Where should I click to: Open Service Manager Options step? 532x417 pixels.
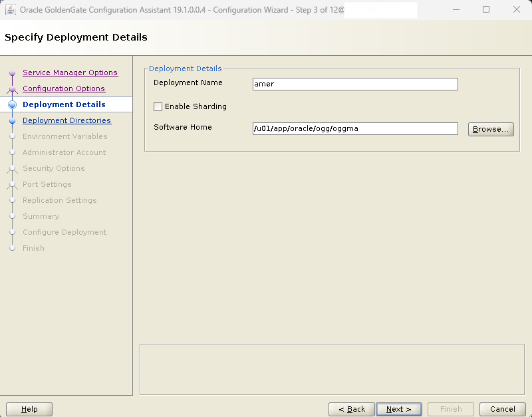point(70,72)
